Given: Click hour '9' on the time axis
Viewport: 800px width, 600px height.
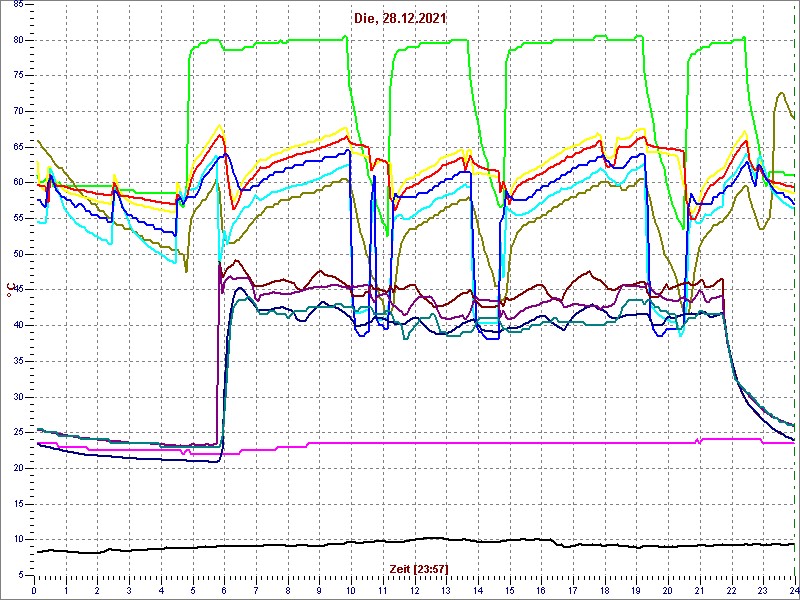Looking at the screenshot, I should click(x=319, y=590).
